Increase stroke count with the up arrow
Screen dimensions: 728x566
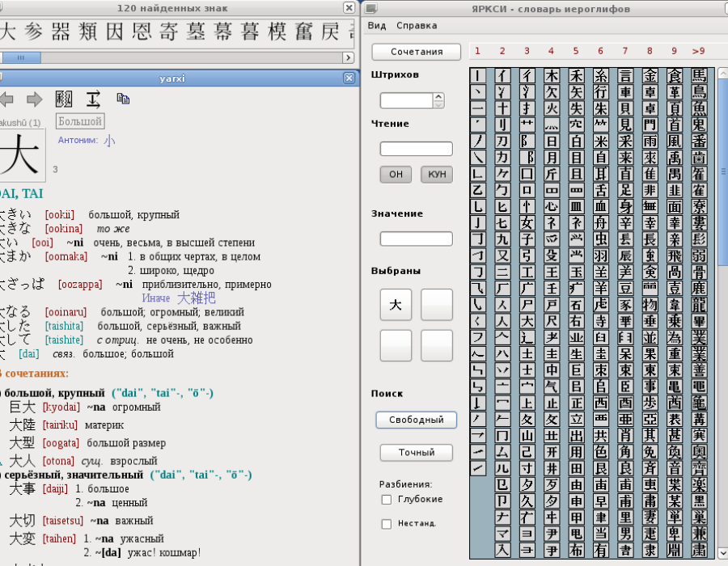point(438,97)
